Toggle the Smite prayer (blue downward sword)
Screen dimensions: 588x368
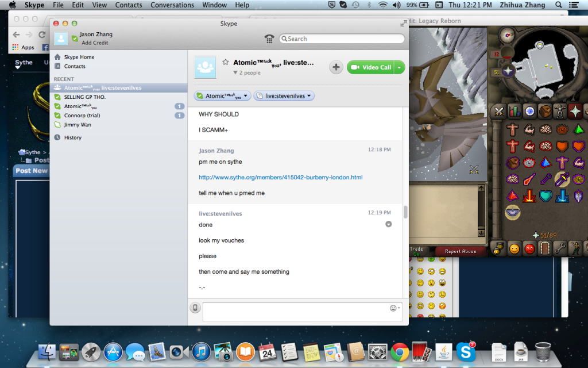click(x=562, y=195)
